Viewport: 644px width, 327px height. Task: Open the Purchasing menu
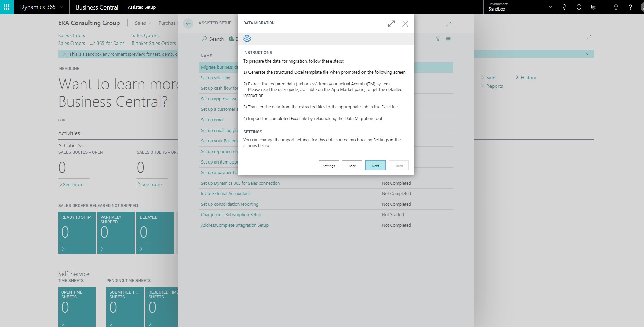pyautogui.click(x=168, y=23)
